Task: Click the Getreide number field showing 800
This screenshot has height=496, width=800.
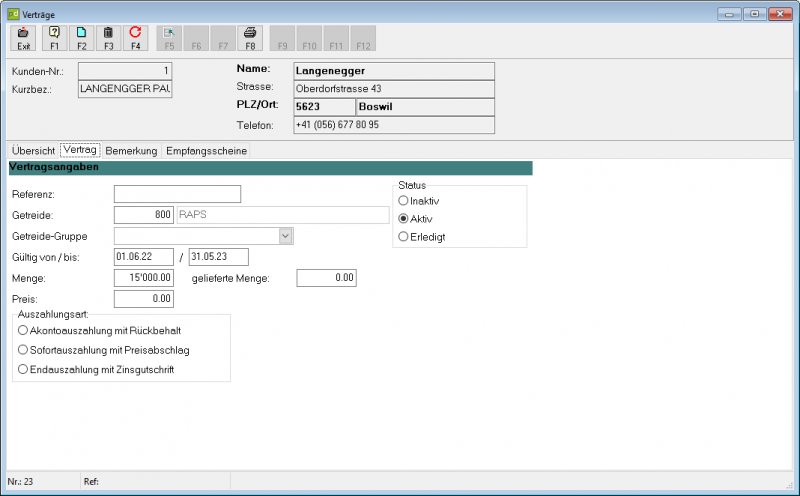Action: coord(144,215)
